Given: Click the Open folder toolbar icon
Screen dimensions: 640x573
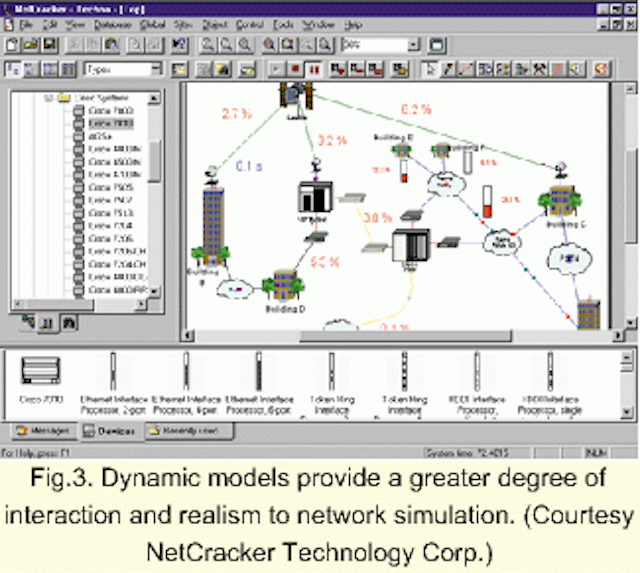Looking at the screenshot, I should (x=31, y=45).
